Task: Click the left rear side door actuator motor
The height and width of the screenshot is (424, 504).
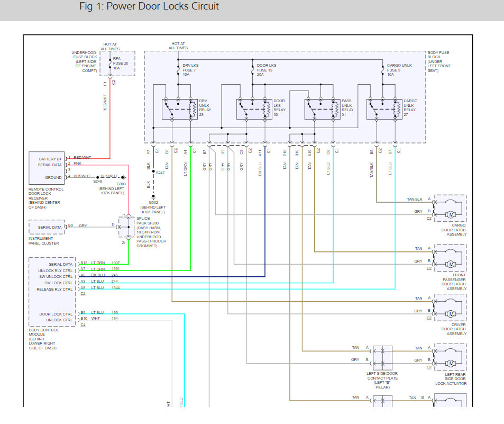Action: (451, 364)
